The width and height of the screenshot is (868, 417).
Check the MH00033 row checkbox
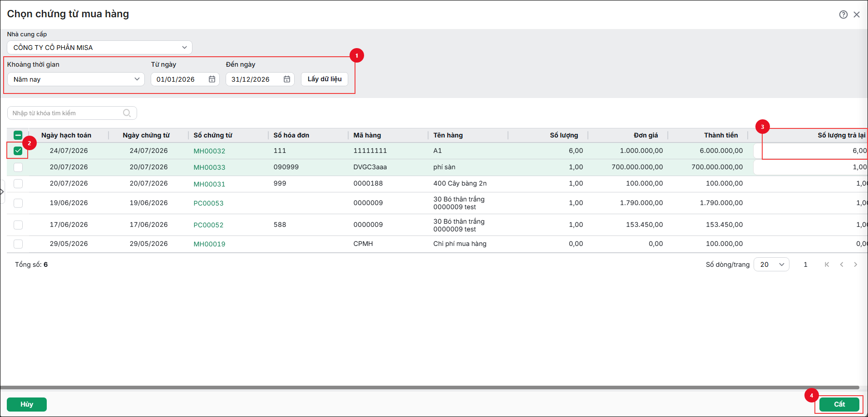[x=18, y=167]
